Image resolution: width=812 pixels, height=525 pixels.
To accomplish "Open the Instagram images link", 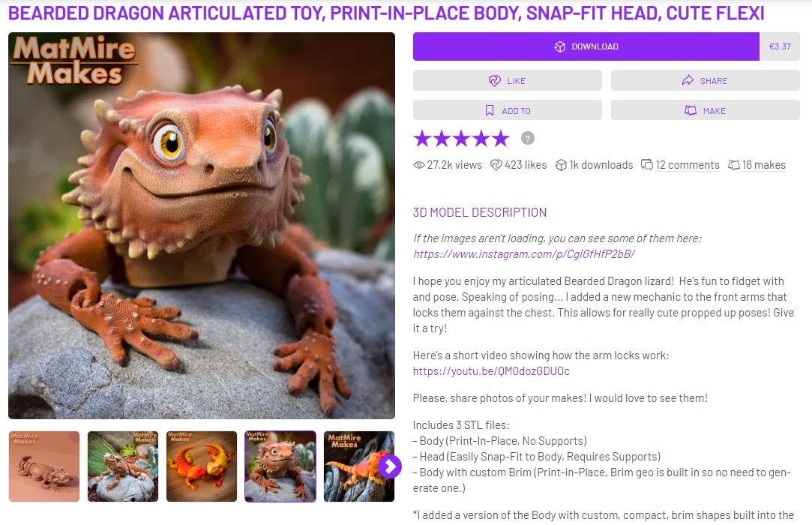I will tap(523, 254).
